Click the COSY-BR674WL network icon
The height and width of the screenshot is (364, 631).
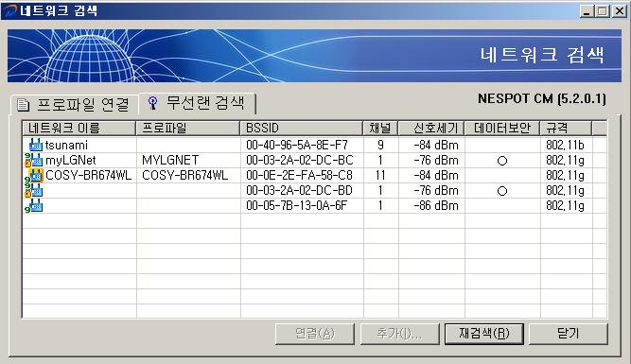34,175
